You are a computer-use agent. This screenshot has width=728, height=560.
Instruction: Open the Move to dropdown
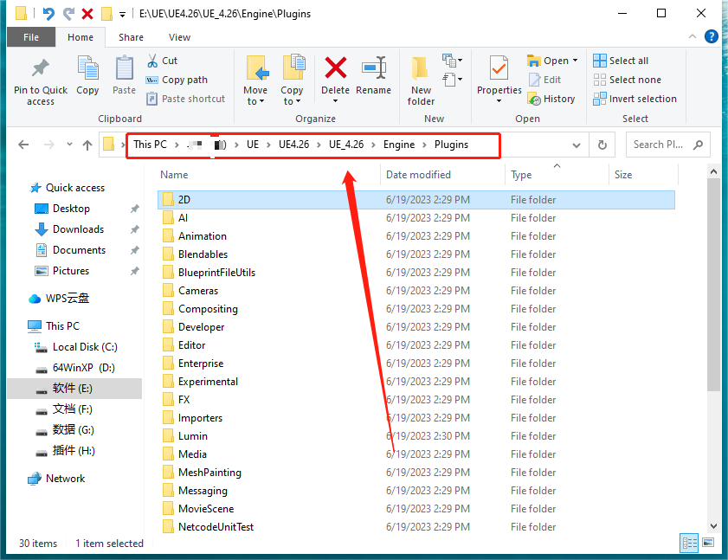[255, 80]
